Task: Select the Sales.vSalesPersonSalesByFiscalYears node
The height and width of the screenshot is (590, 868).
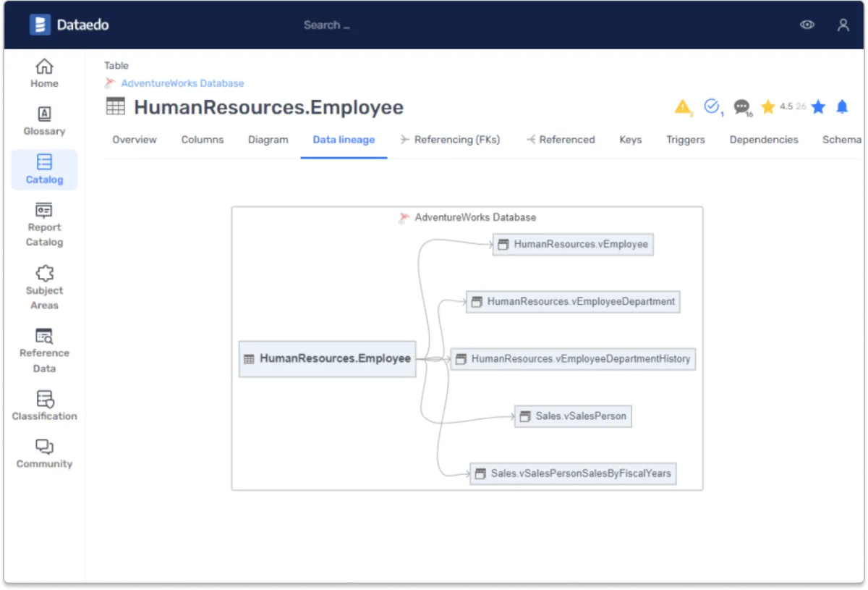Action: pos(573,473)
